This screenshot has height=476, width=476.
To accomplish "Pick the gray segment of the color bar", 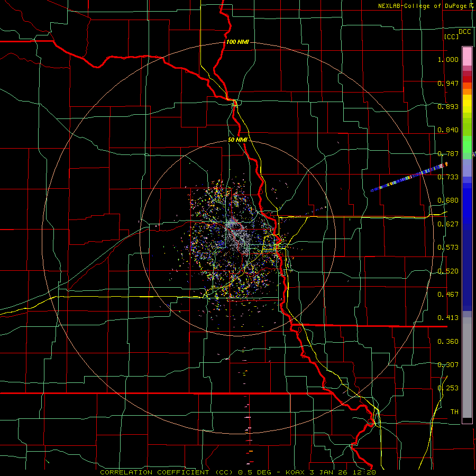I will [467, 368].
